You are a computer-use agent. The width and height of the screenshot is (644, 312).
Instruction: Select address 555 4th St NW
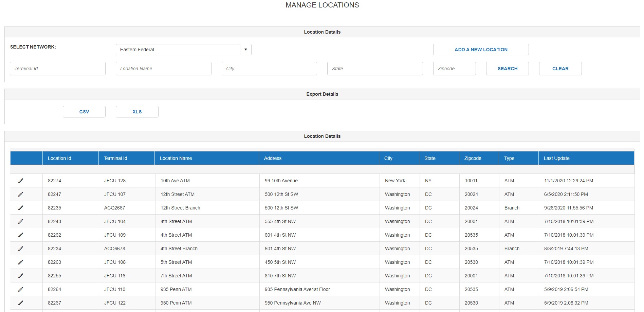pos(280,221)
